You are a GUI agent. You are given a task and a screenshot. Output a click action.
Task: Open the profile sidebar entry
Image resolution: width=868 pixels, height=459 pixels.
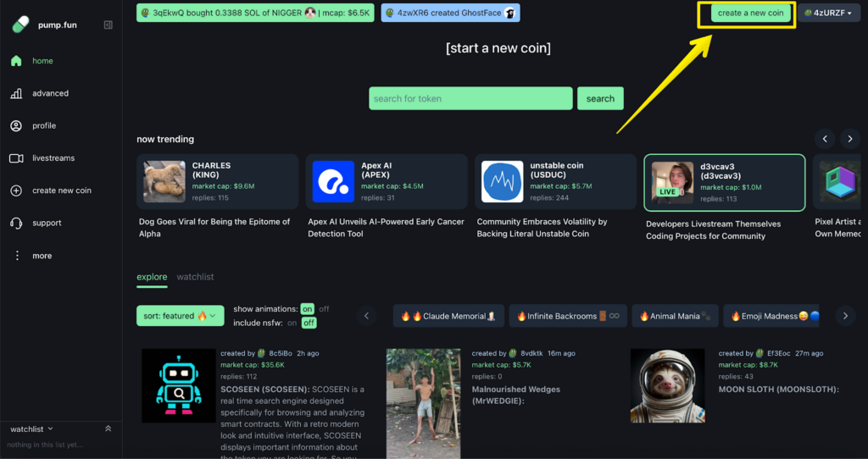pos(44,125)
